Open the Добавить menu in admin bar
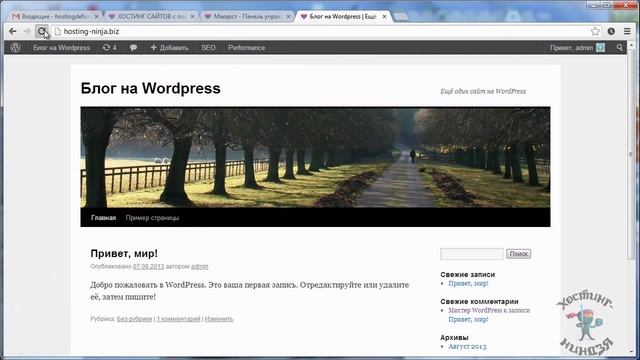 pos(169,48)
